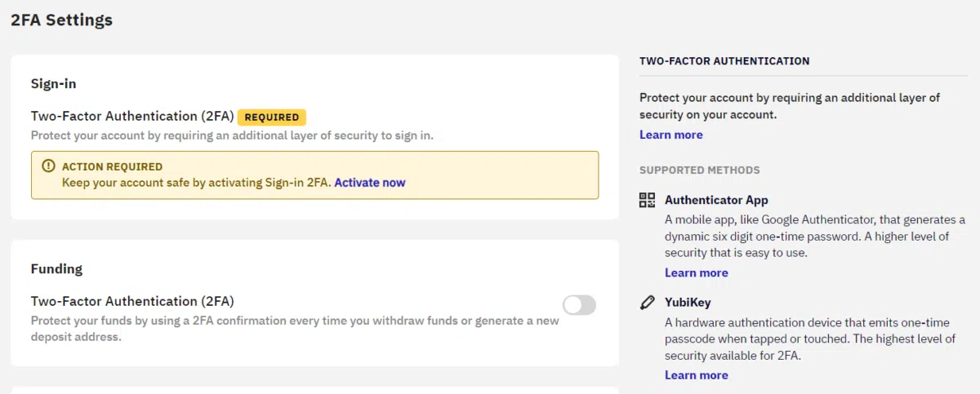Image resolution: width=980 pixels, height=394 pixels.
Task: Open Learn more under YubiKey
Action: (x=696, y=375)
